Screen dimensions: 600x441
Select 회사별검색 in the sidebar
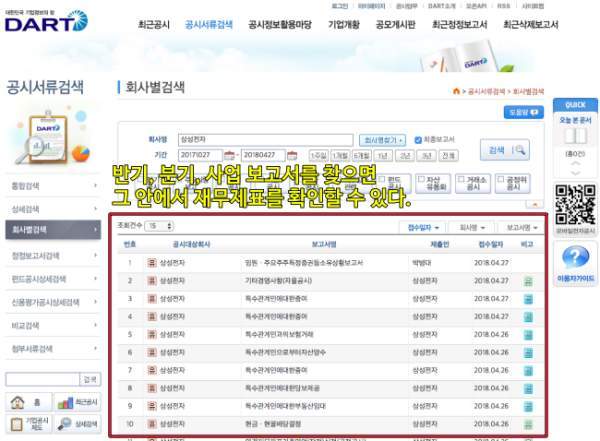[53, 230]
